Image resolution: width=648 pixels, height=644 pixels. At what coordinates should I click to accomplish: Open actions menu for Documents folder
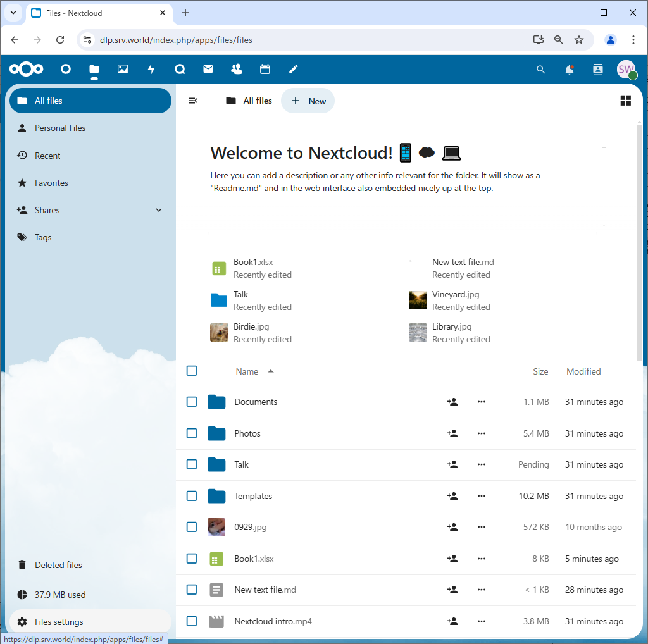point(482,402)
